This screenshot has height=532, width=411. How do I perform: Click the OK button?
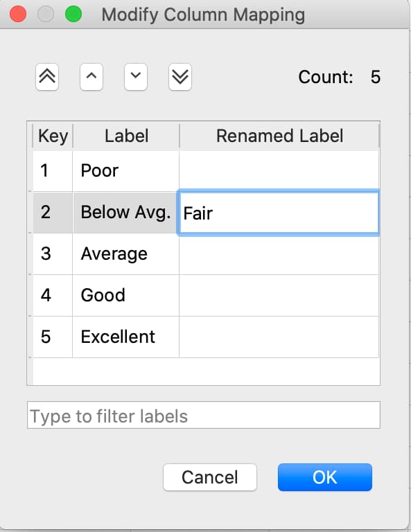(325, 477)
